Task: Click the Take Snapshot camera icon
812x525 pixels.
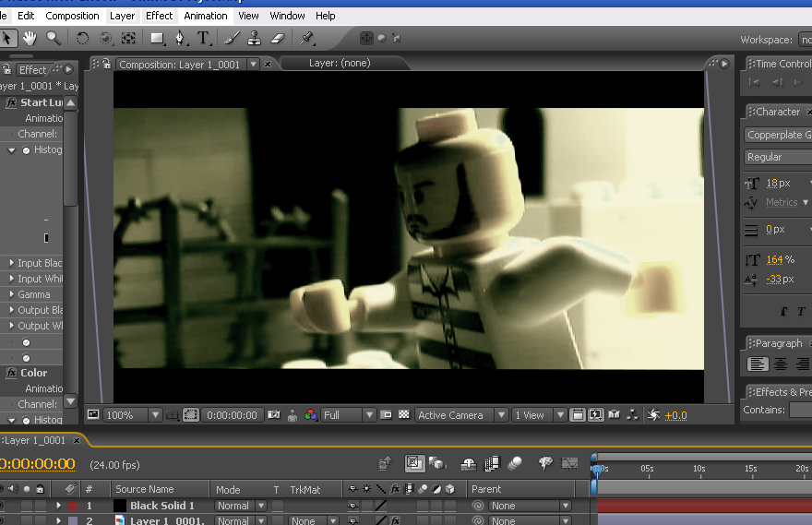Action: (274, 414)
